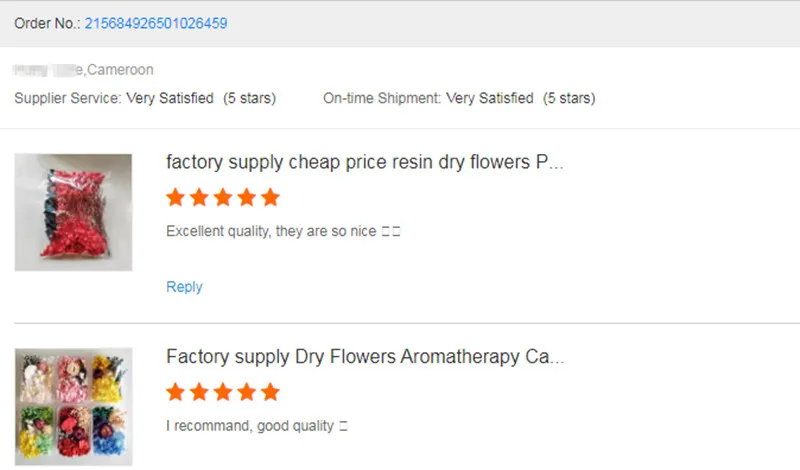Open the red dried flowers product thumbnail

pyautogui.click(x=73, y=212)
